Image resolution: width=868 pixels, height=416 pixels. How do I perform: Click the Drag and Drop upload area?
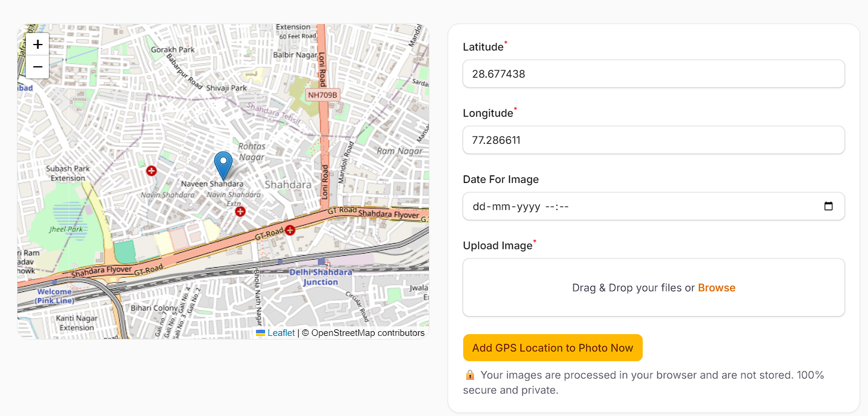653,287
